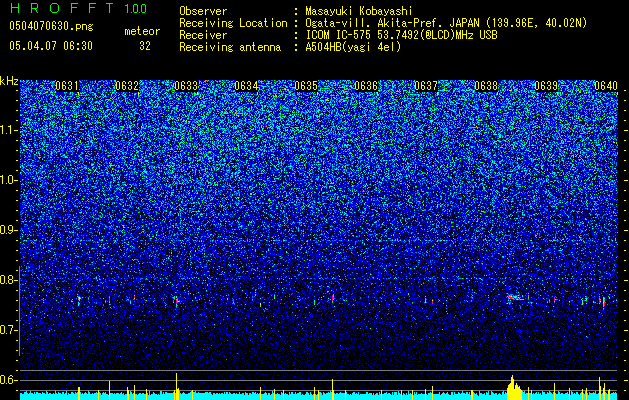Click the 0637 time marker
This screenshot has height=400, width=629.
[x=426, y=86]
